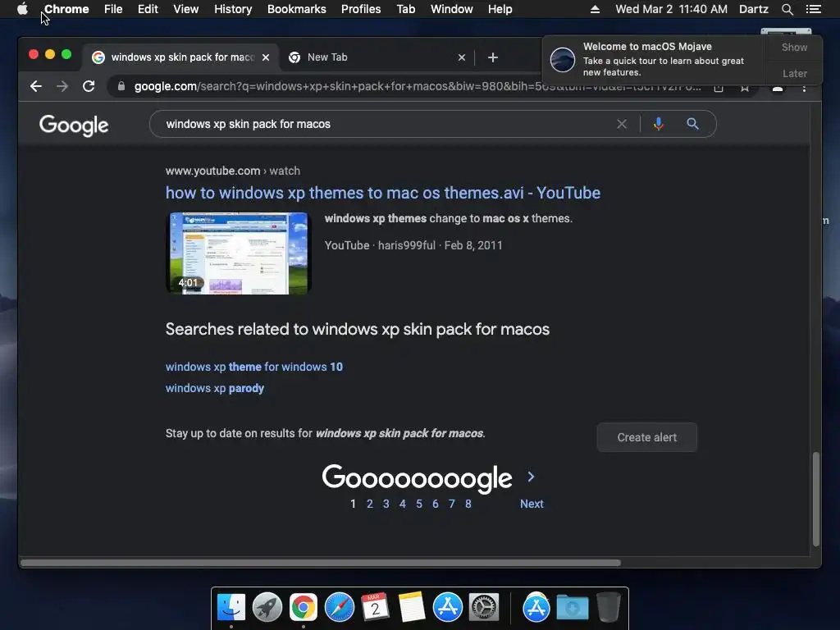Open Safari from the Dock
This screenshot has width=840, height=630.
pyautogui.click(x=339, y=607)
